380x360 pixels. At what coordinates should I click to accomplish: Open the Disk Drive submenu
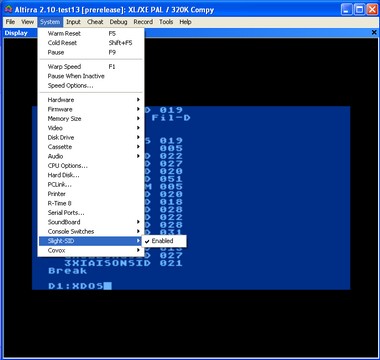(x=91, y=137)
